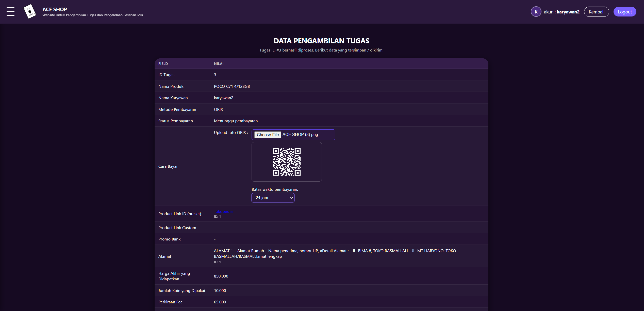Log out with the Logout button

point(624,12)
